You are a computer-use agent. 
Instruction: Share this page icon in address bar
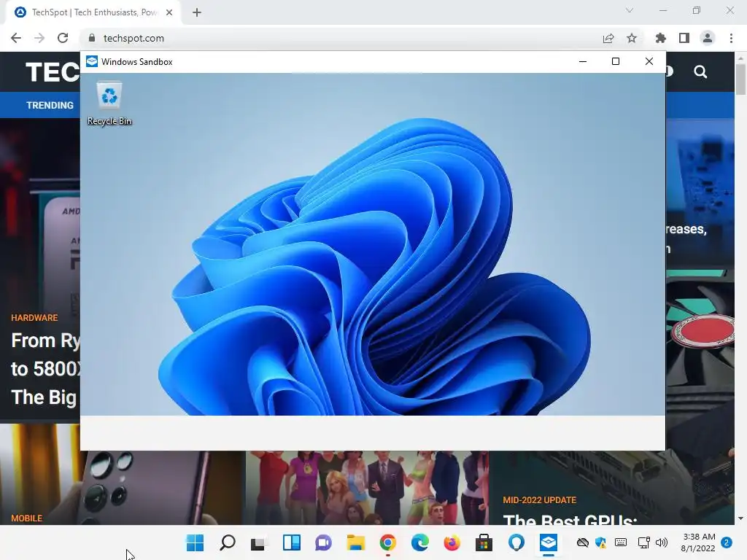(608, 38)
